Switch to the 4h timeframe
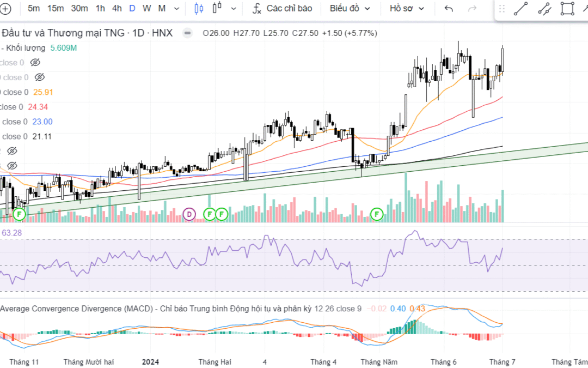588x368 pixels. tap(117, 8)
